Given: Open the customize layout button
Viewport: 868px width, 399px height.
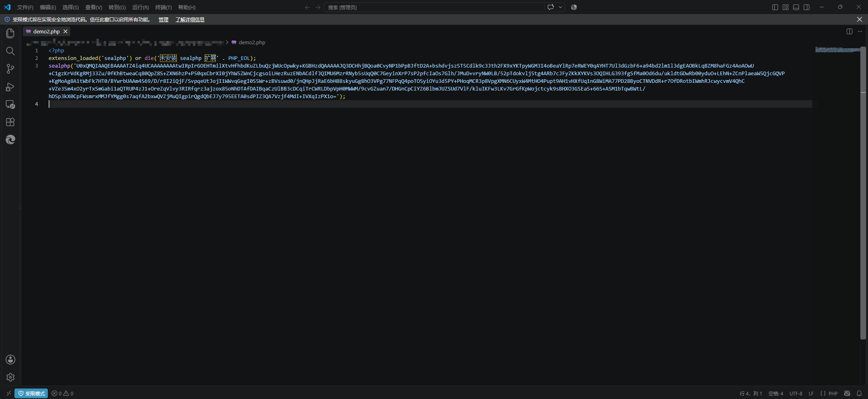Looking at the screenshot, I should click(786, 7).
